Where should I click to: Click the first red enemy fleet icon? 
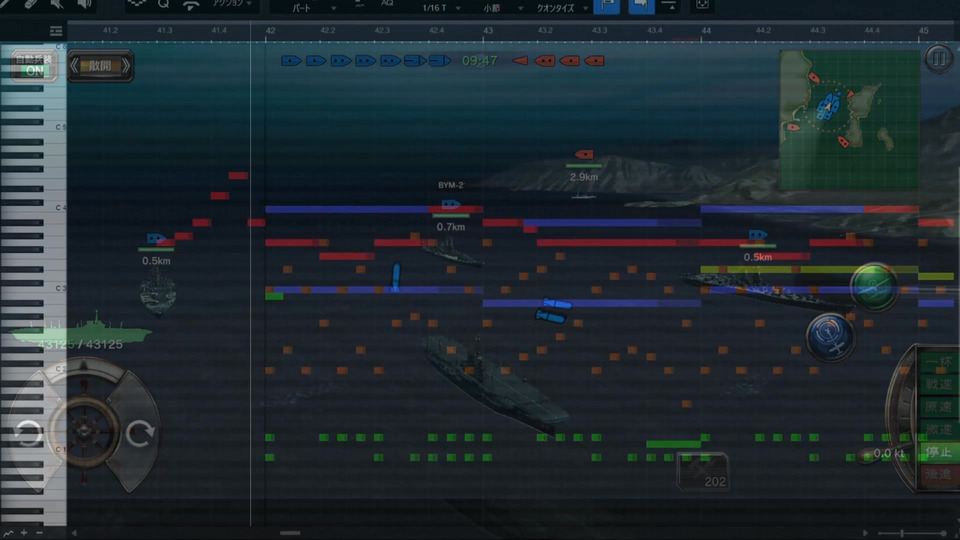[520, 61]
